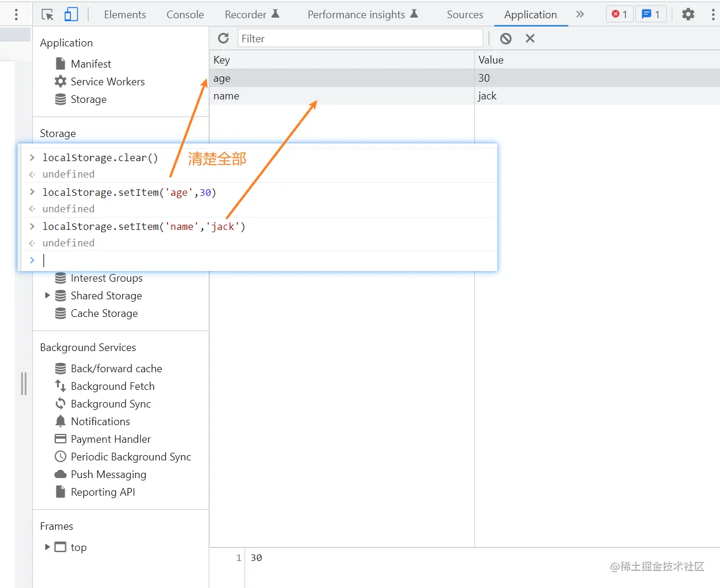Switch to the Console tab

[185, 15]
